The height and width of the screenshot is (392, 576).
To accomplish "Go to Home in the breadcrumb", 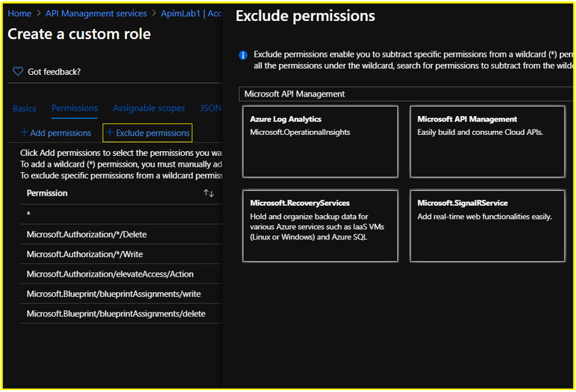I will (20, 13).
